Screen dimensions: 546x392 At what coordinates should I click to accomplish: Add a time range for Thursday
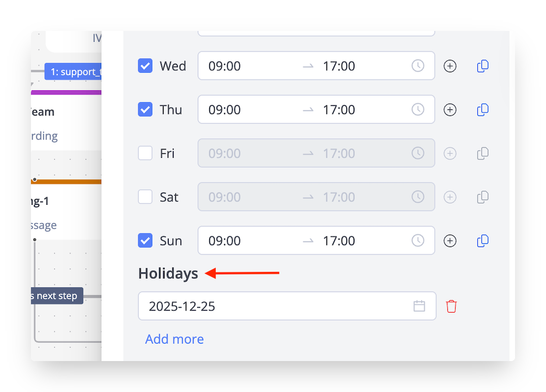(450, 110)
